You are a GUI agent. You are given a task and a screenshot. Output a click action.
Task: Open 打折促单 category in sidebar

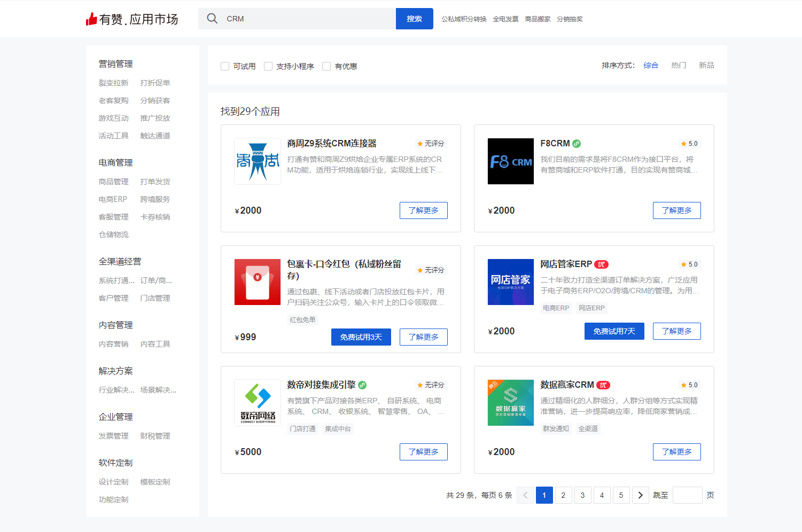click(155, 83)
